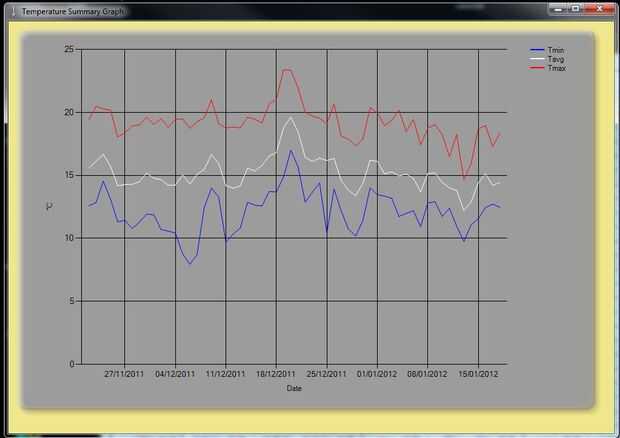Click the 15/01/2012 date label
Viewport: 620px width, 438px height.
click(478, 374)
